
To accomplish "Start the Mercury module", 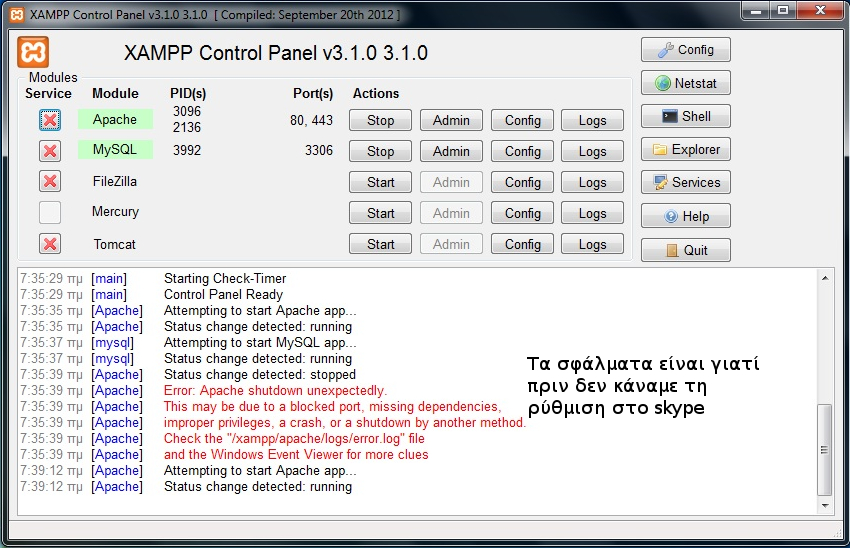I will [381, 213].
